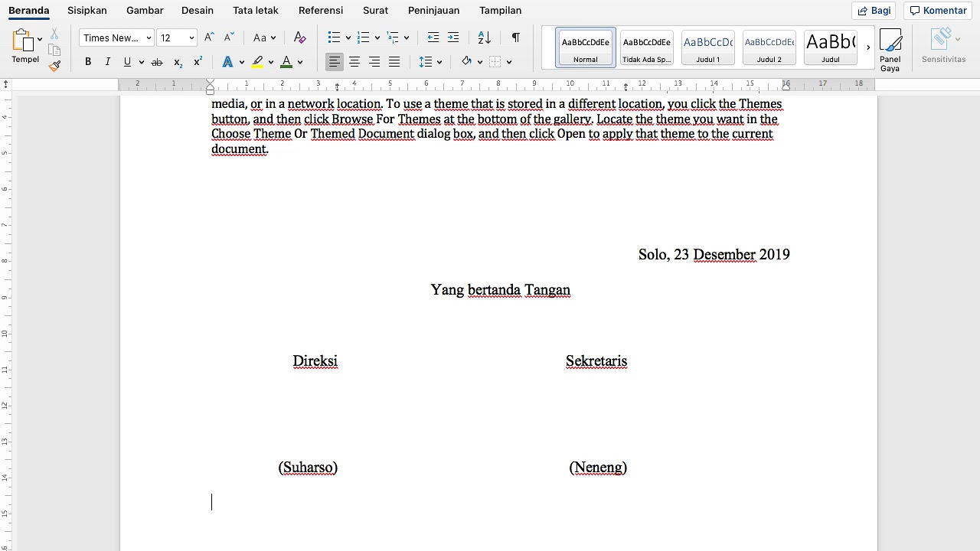The width and height of the screenshot is (980, 551).
Task: Click the Sensitivitas icon
Action: pyautogui.click(x=943, y=46)
